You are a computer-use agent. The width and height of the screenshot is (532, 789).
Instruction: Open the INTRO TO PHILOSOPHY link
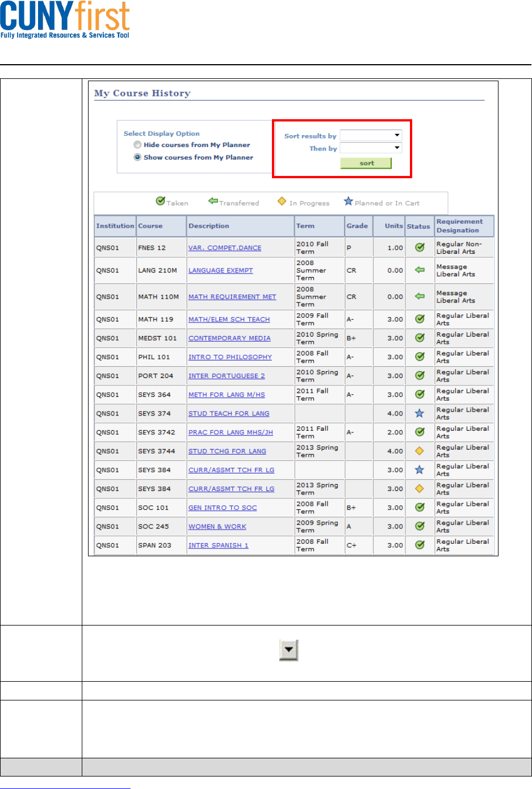click(x=230, y=357)
